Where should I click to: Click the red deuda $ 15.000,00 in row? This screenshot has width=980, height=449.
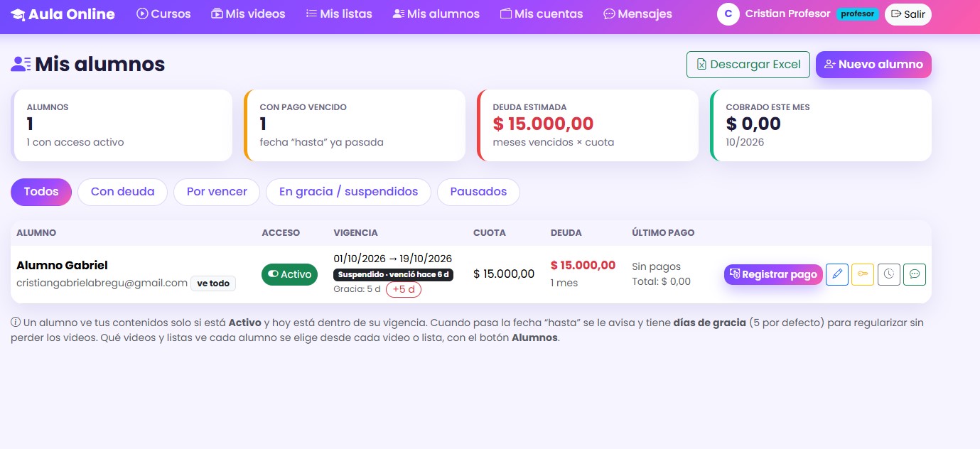point(583,266)
